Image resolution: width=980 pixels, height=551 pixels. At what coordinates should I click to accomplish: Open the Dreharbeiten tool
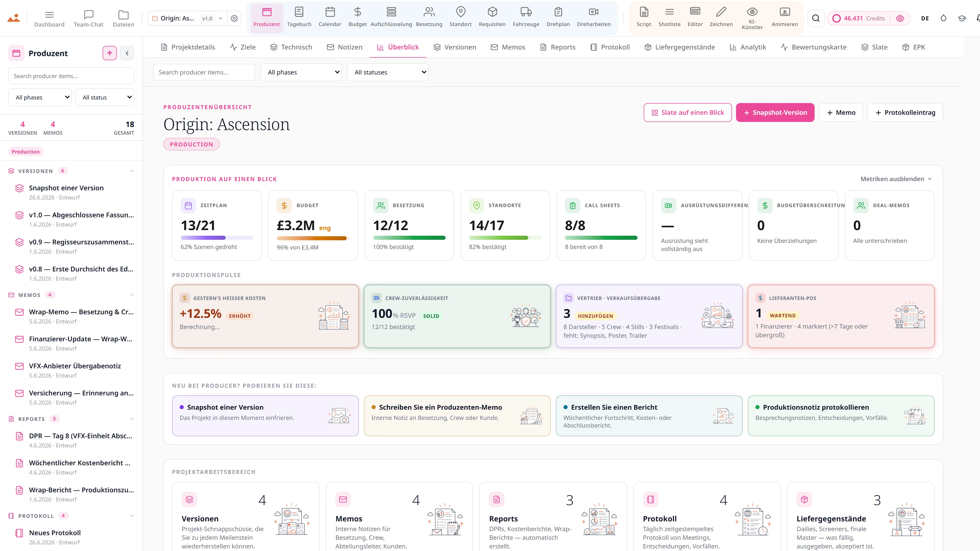click(x=594, y=18)
